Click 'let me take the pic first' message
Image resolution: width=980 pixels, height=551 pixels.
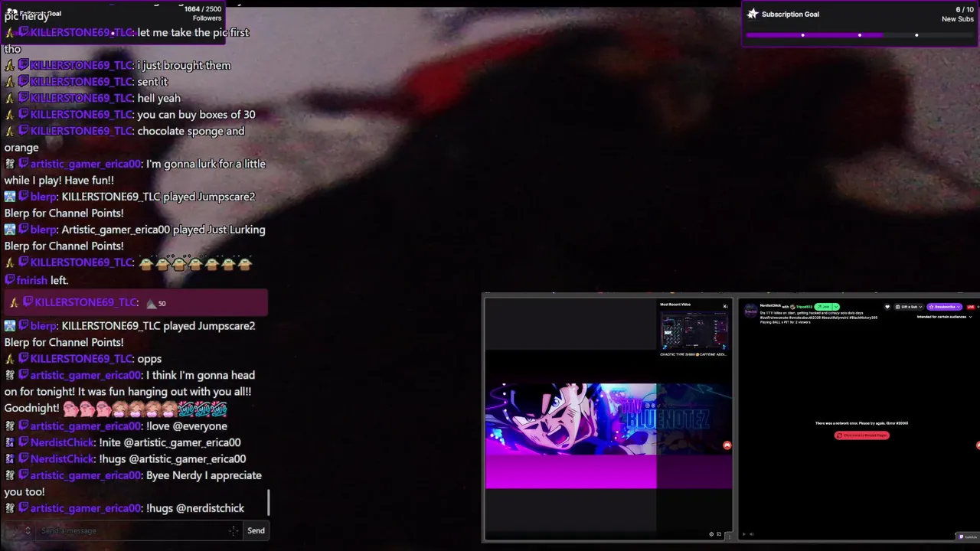[x=193, y=33]
